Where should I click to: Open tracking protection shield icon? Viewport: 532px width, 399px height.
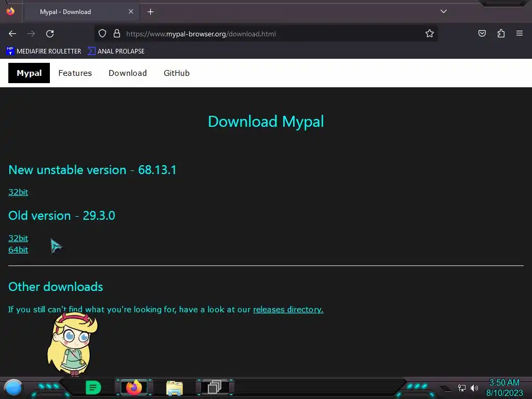point(102,33)
